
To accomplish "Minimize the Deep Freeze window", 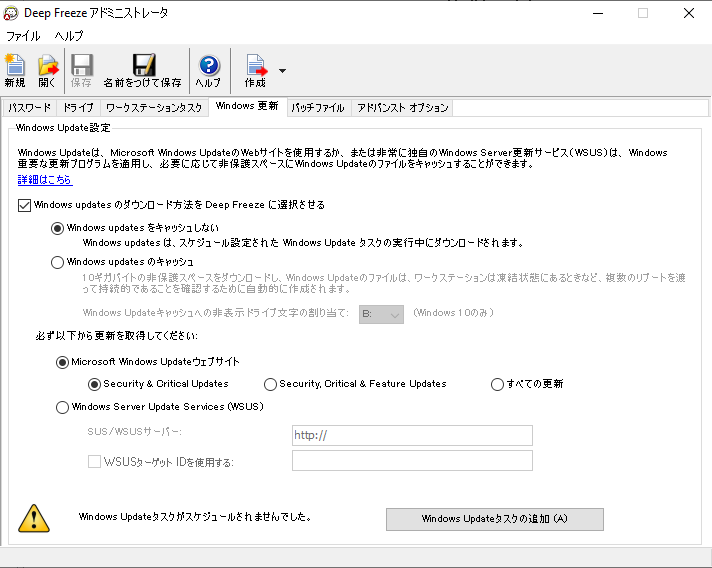I will click(598, 13).
